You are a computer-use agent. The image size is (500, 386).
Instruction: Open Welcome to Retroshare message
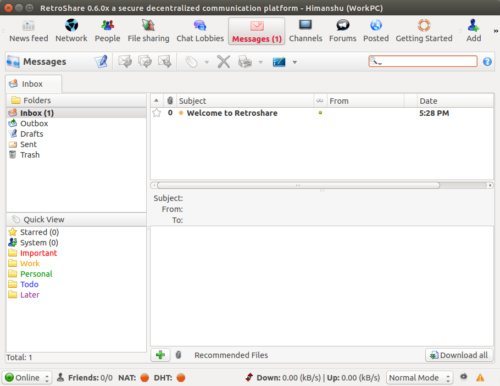(232, 113)
